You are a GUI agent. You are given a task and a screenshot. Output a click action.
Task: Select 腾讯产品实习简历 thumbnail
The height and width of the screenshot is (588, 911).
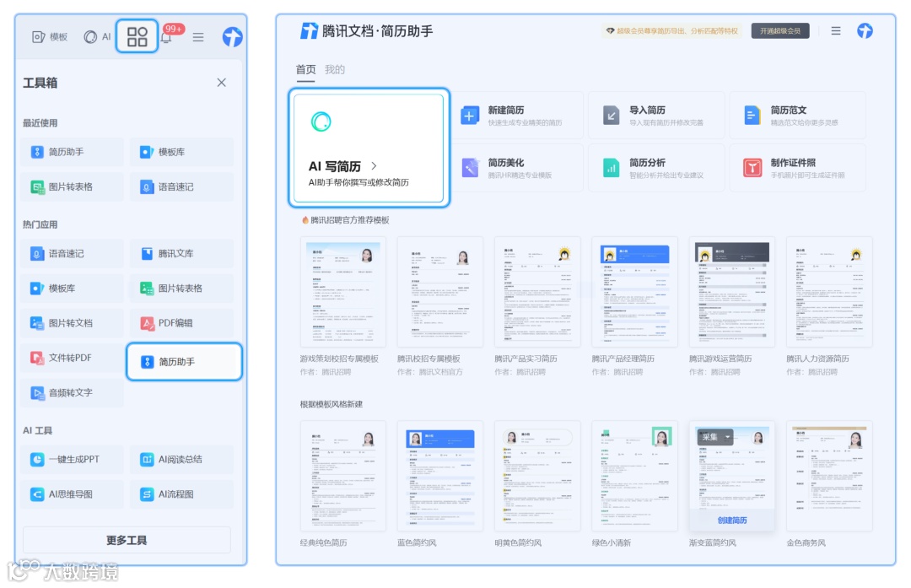(x=537, y=292)
